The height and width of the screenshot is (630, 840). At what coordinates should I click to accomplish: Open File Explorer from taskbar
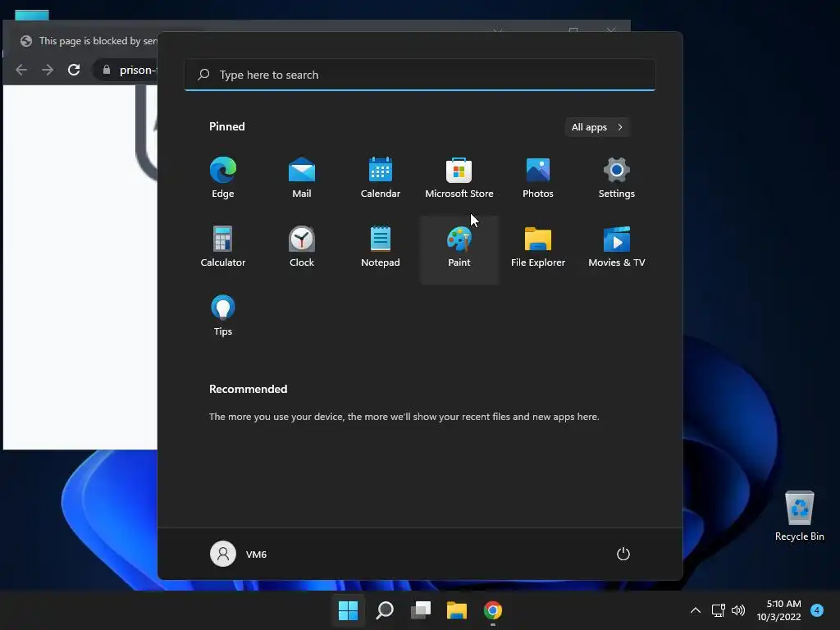tap(457, 610)
